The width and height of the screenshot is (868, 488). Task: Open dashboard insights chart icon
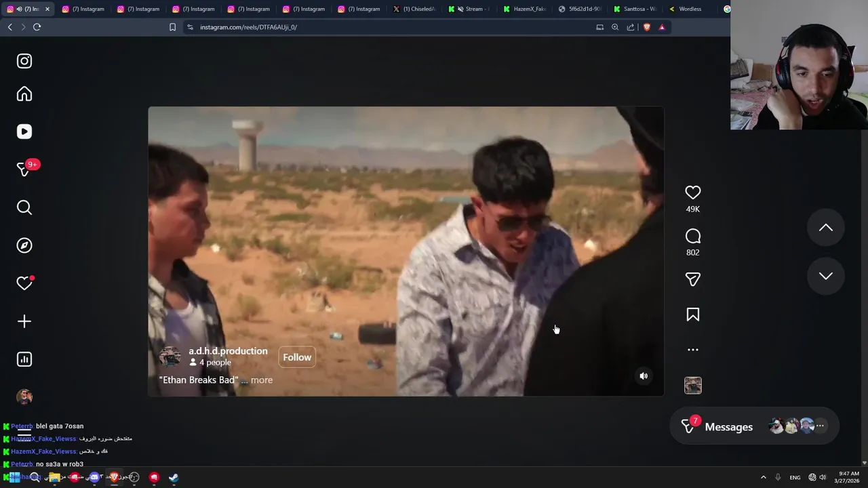(x=24, y=359)
